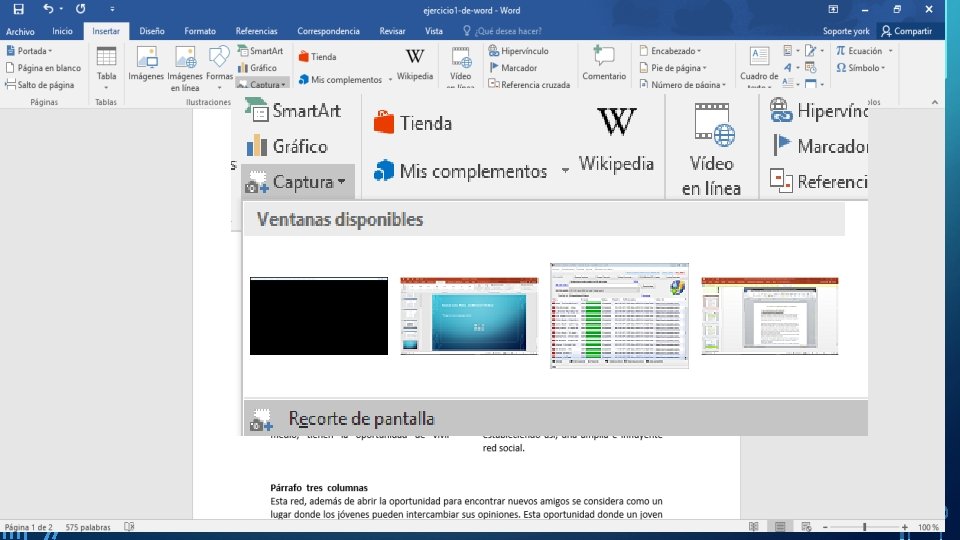The height and width of the screenshot is (540, 960).
Task: Collapse the ribbon with the chevron arrow
Action: coord(934,102)
